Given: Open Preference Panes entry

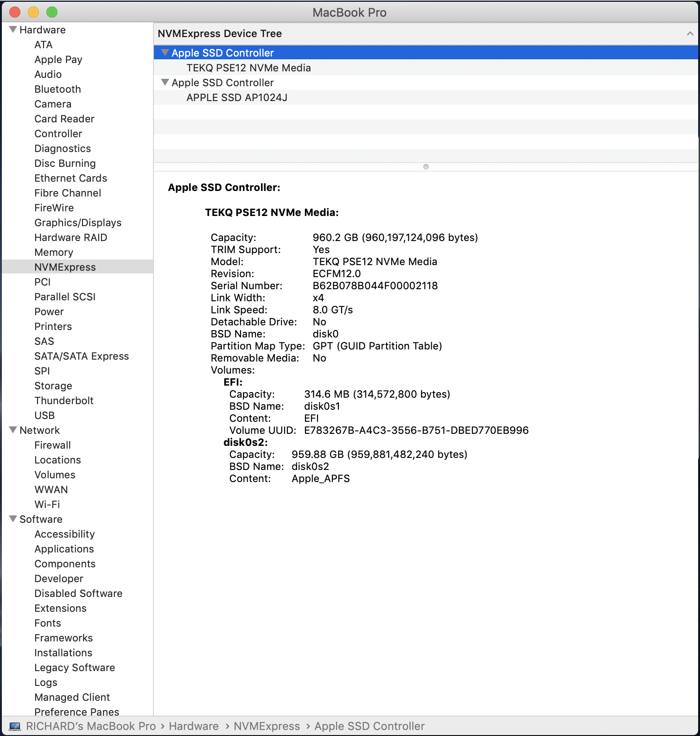Looking at the screenshot, I should click(77, 711).
